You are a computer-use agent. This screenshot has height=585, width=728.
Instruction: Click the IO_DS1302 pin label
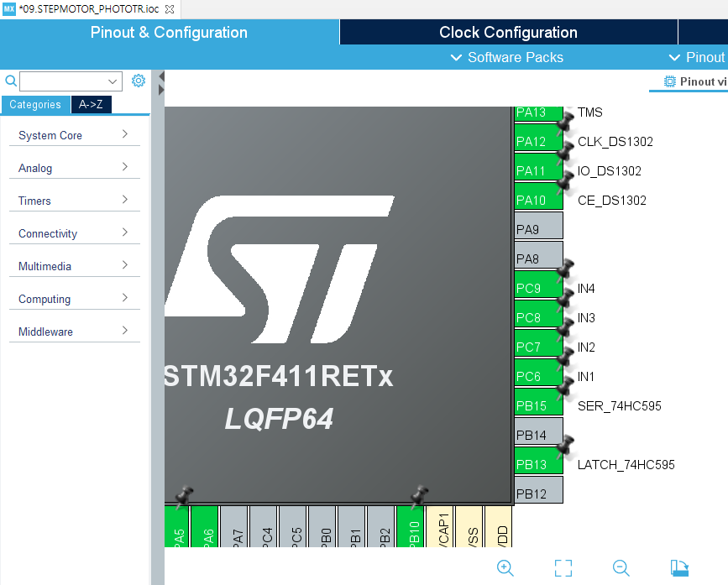609,171
